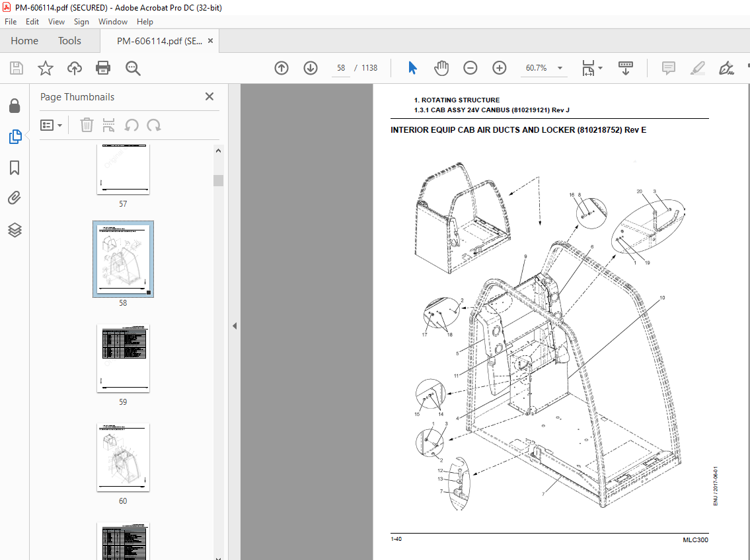The height and width of the screenshot is (560, 750).
Task: Delete selected page thumbnail
Action: (x=87, y=125)
